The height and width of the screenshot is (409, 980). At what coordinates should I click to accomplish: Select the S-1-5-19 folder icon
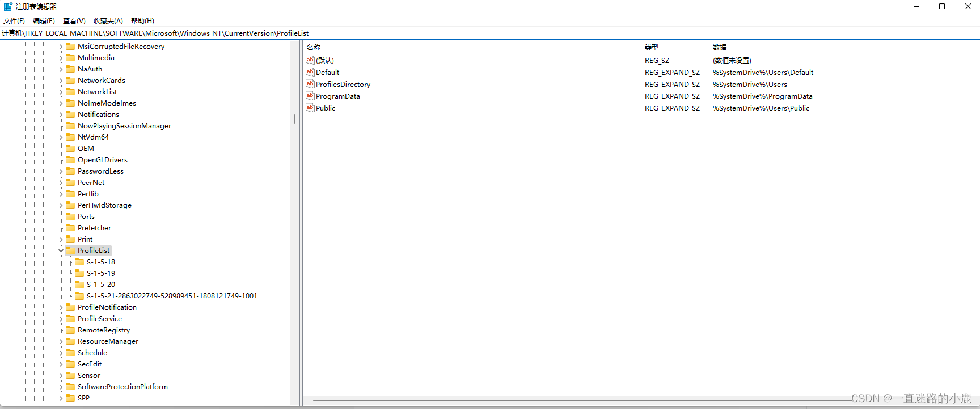click(x=79, y=273)
